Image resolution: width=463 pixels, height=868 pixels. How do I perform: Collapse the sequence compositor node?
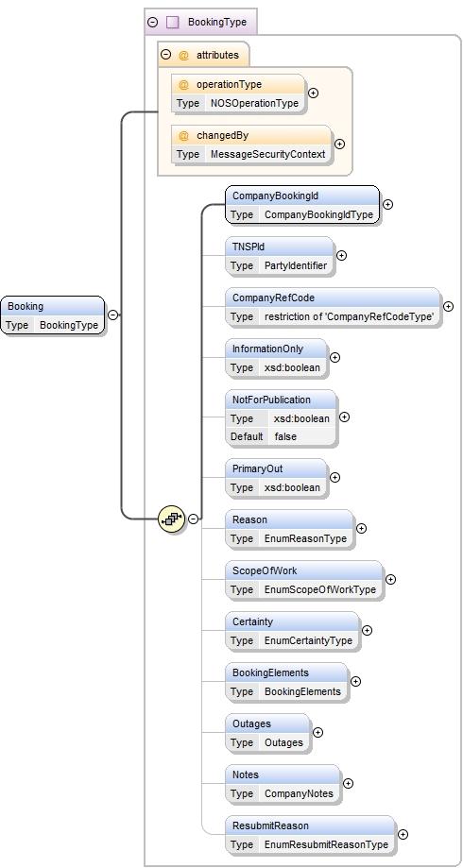(193, 519)
